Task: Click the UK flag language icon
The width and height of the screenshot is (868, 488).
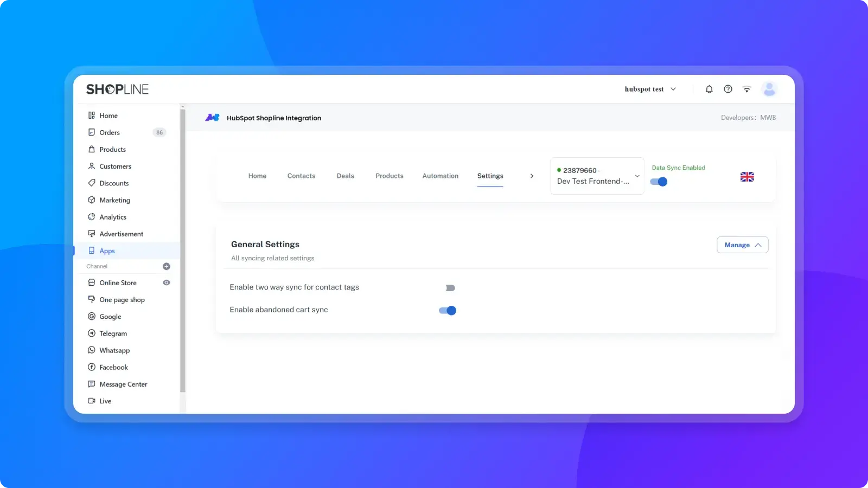Action: tap(747, 177)
